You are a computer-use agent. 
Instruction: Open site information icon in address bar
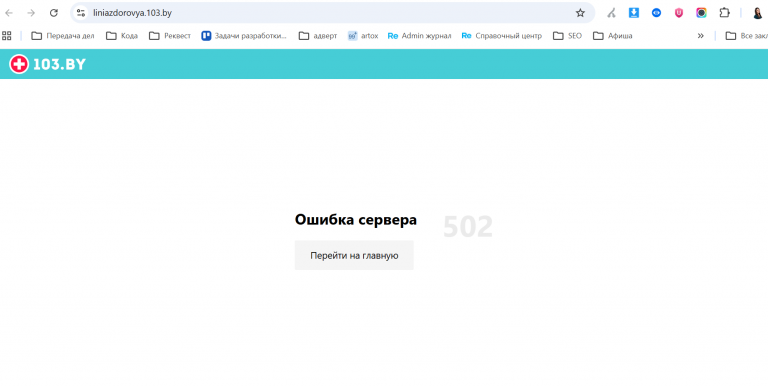tap(81, 13)
